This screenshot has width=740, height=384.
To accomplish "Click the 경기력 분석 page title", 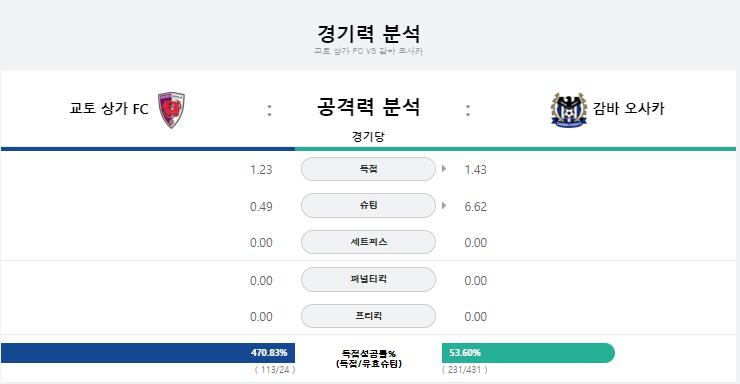I will tap(369, 33).
